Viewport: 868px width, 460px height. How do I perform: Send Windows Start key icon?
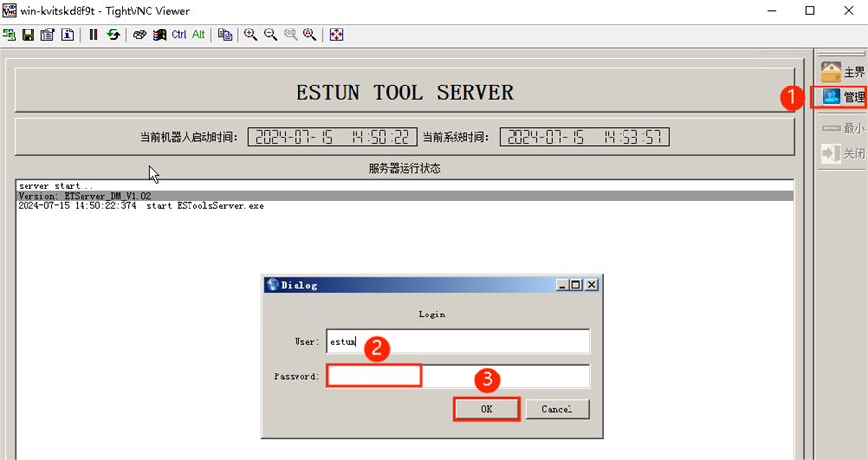(x=159, y=34)
